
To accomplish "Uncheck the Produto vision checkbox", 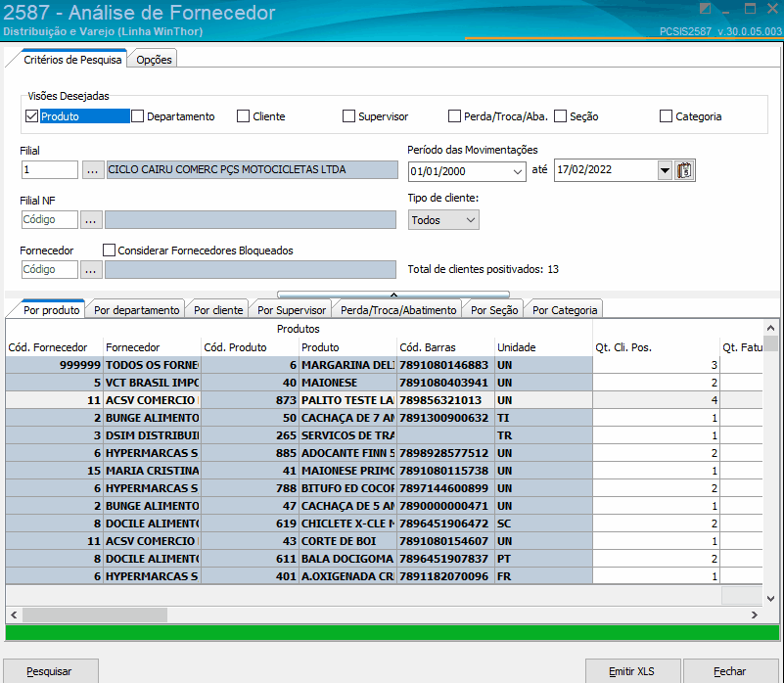I will click(31, 116).
